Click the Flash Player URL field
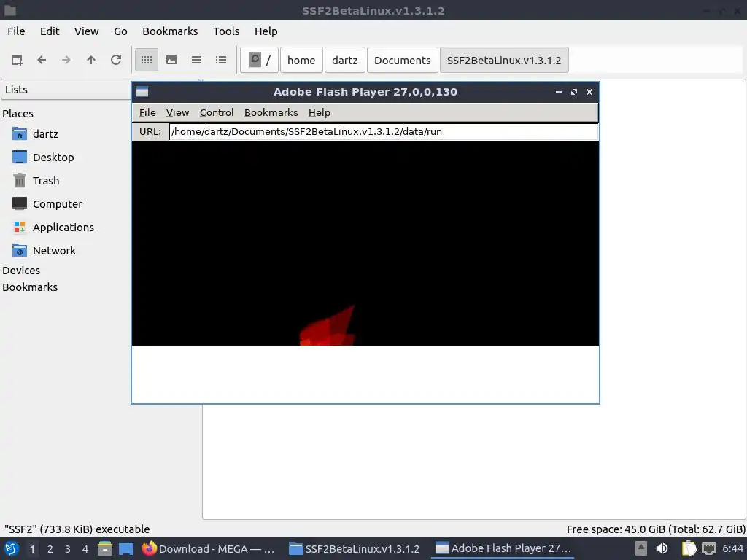This screenshot has width=747, height=560. (384, 132)
